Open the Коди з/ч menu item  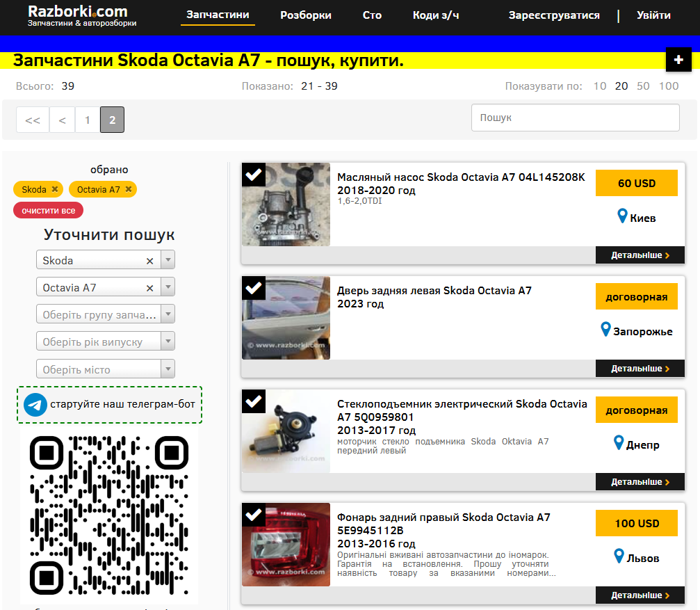point(436,15)
